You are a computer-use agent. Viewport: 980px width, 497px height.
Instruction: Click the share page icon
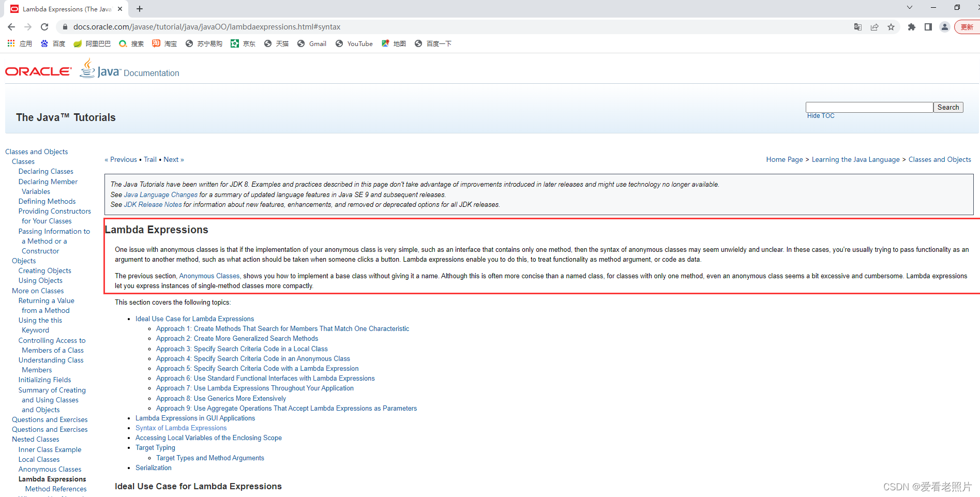(875, 27)
